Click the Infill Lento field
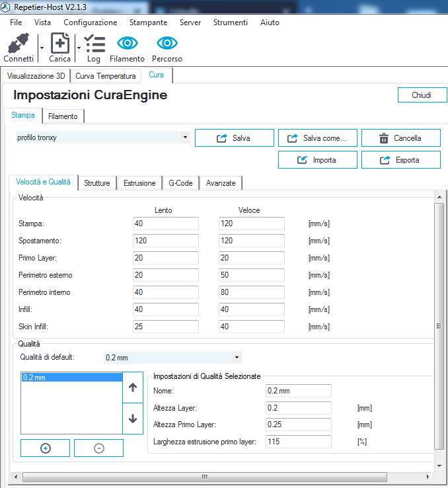 166,309
